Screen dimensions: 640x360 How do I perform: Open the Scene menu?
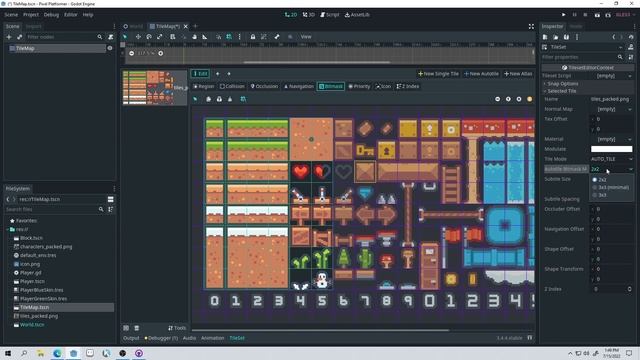coord(11,15)
